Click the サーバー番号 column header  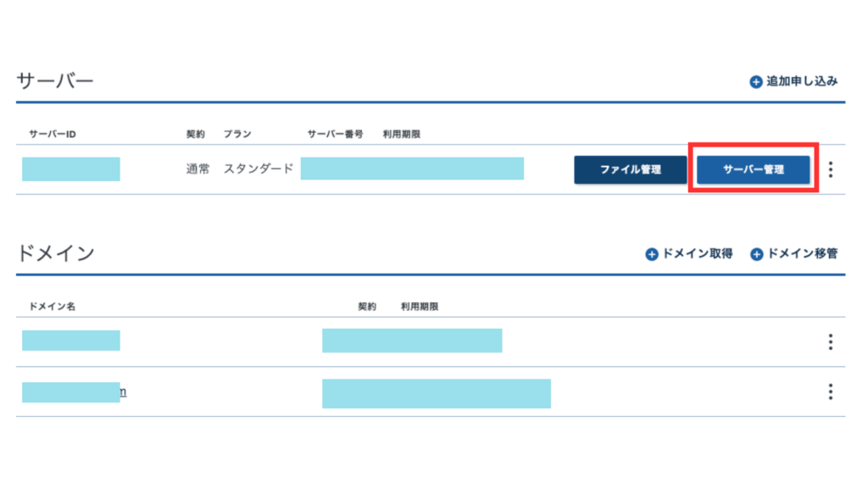click(336, 135)
